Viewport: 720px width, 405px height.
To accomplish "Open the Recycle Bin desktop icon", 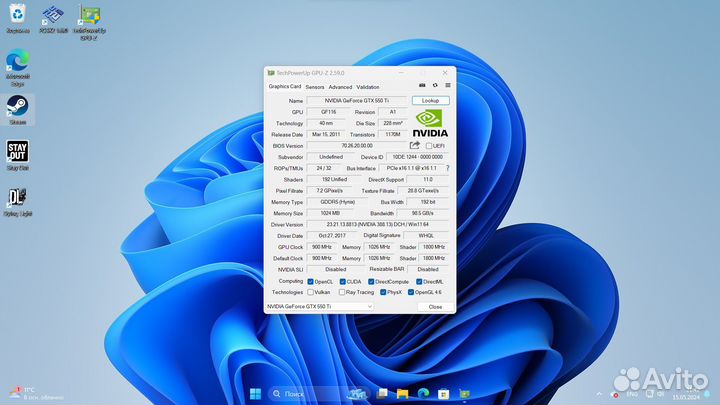I will point(17,18).
